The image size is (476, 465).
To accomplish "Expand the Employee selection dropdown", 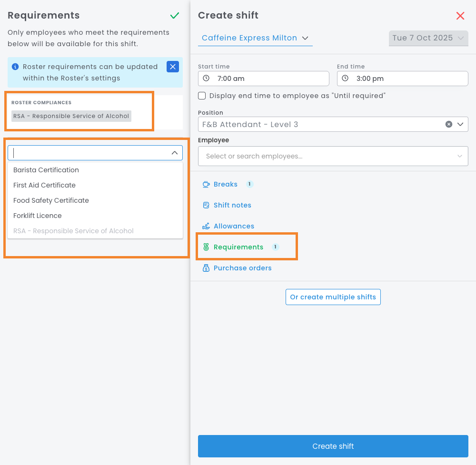I will (459, 156).
